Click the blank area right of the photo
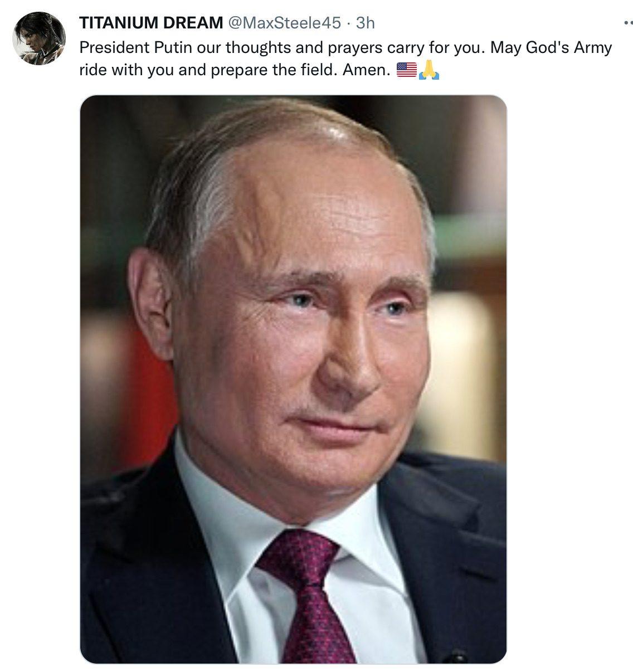The width and height of the screenshot is (633, 672). [568, 379]
